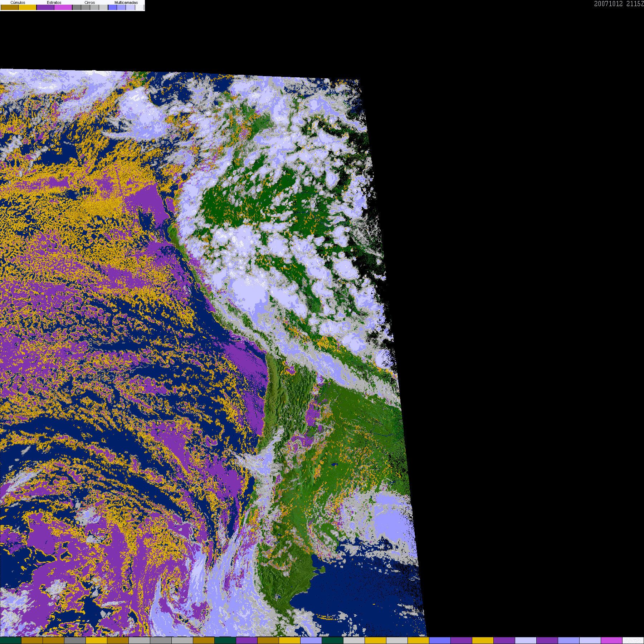Click the darkest gray Cirros swatch
Image resolution: width=644 pixels, height=644 pixels.
[77, 7]
